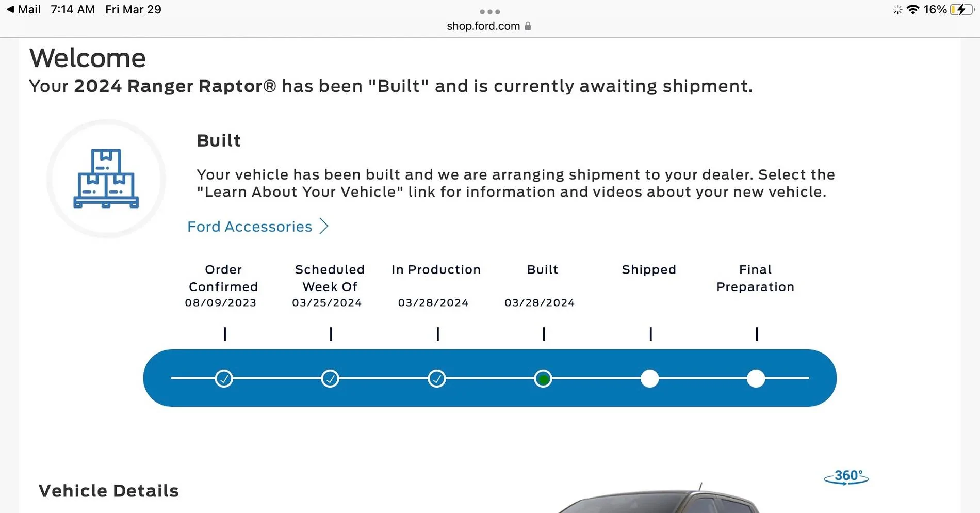Click the date 03/25/2024
This screenshot has width=980, height=513.
click(327, 303)
